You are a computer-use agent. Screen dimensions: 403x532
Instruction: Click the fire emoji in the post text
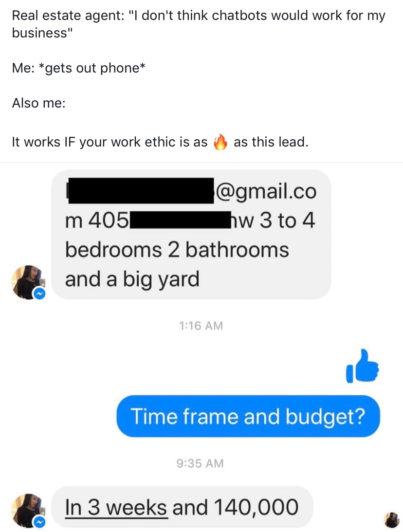click(220, 142)
